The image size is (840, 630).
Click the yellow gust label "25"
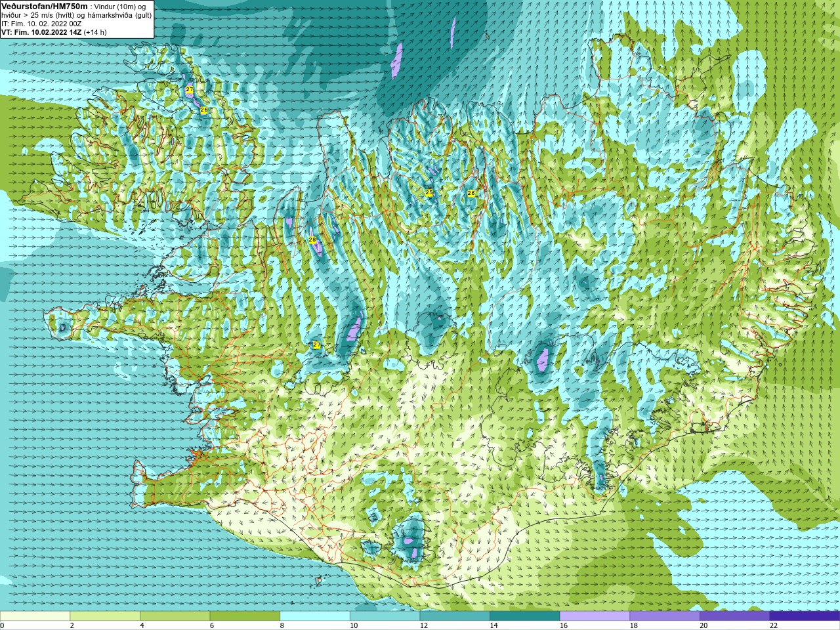tap(429, 192)
